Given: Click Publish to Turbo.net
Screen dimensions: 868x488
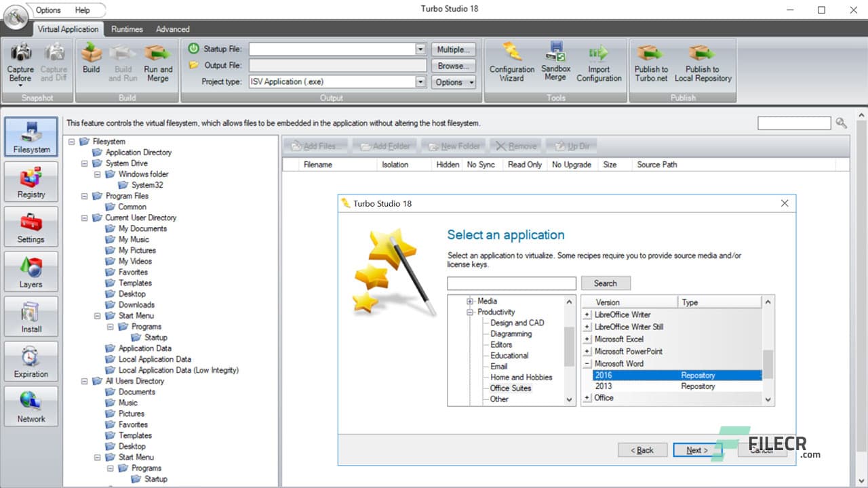Looking at the screenshot, I should [x=650, y=62].
